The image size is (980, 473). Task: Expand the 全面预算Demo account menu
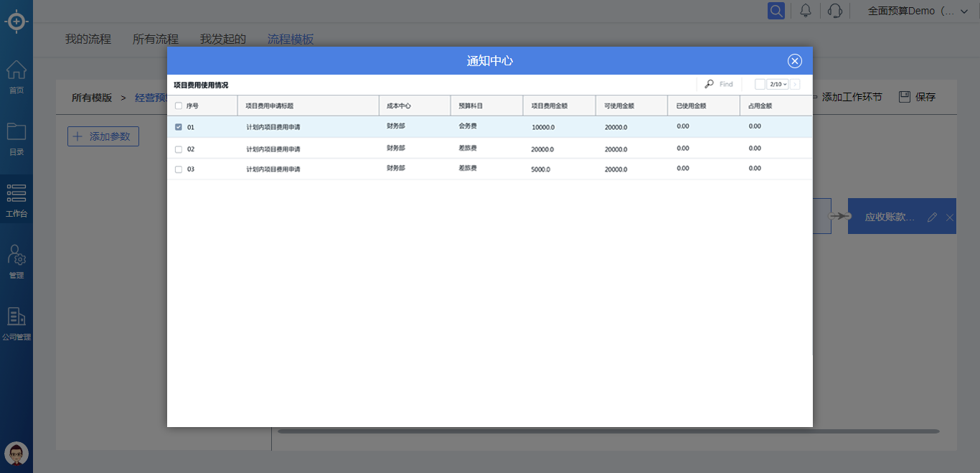click(910, 11)
